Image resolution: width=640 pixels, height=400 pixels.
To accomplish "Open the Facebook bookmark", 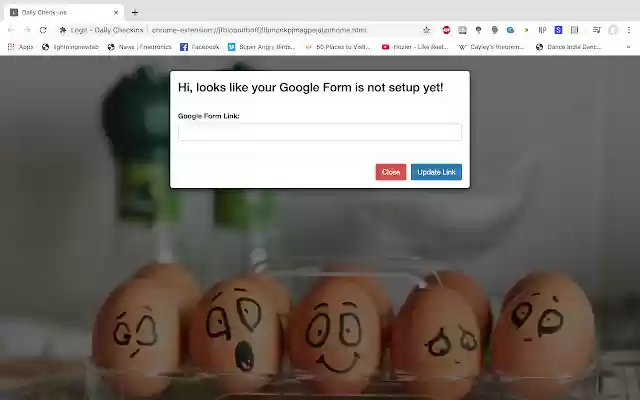I will coord(200,47).
